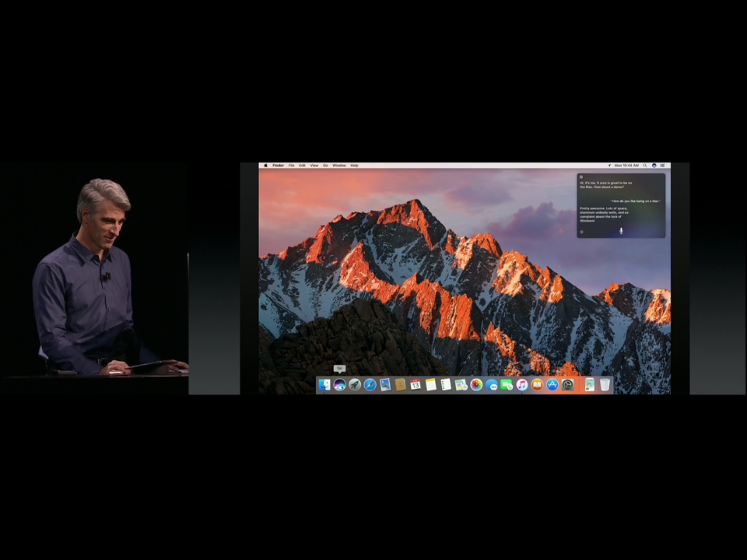Image resolution: width=747 pixels, height=560 pixels.
Task: Open Calendar showing date 13
Action: pos(415,385)
